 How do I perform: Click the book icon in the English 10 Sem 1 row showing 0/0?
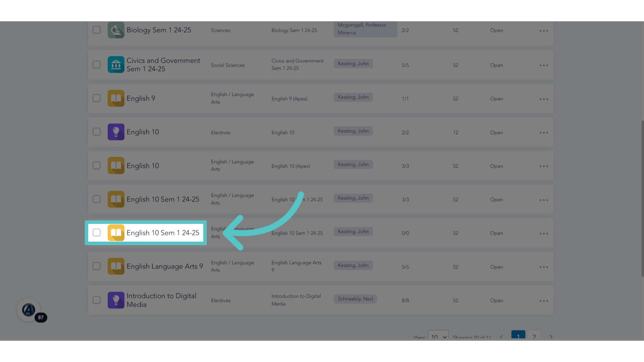[116, 233]
